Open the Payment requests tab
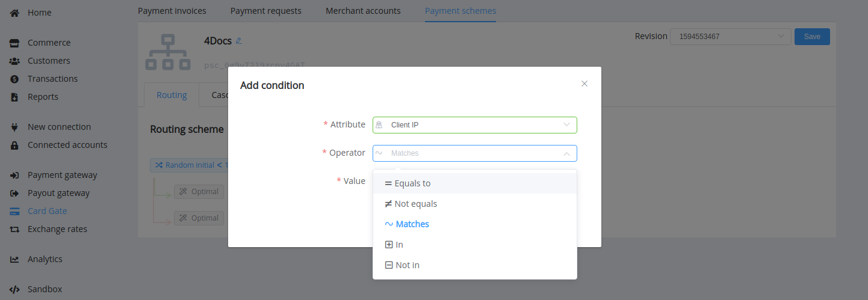This screenshot has height=300, width=868. (266, 11)
